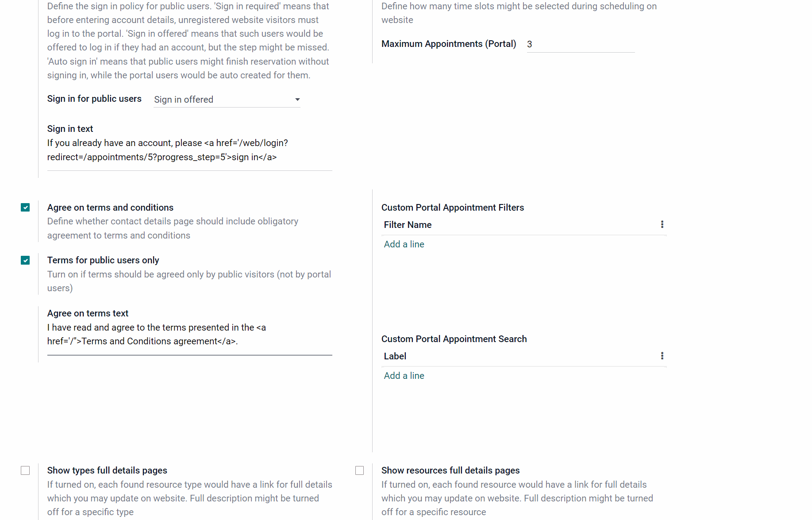Click the Label column header
The width and height of the screenshot is (812, 520).
pyautogui.click(x=395, y=356)
